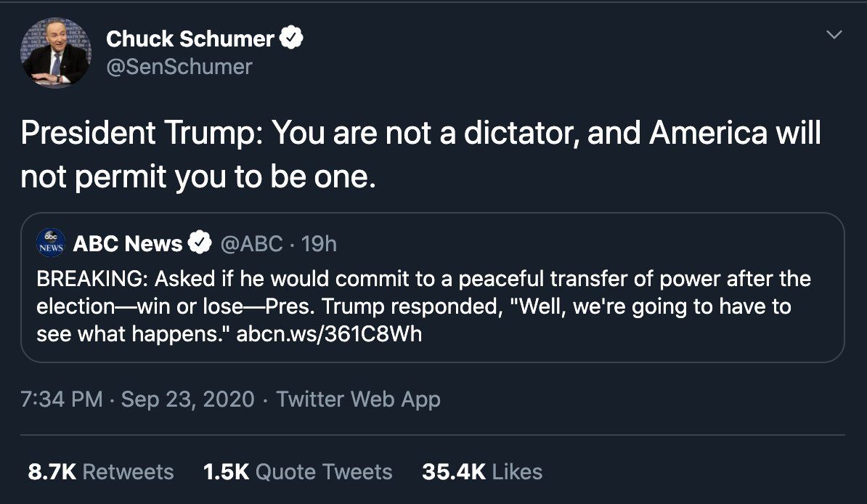Open the @SenSchumer handle link

(x=179, y=67)
